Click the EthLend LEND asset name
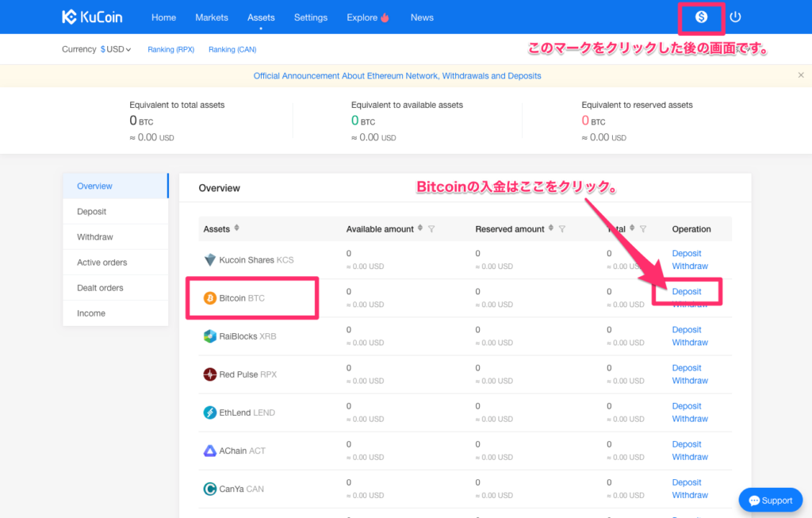812x518 pixels. coord(247,412)
